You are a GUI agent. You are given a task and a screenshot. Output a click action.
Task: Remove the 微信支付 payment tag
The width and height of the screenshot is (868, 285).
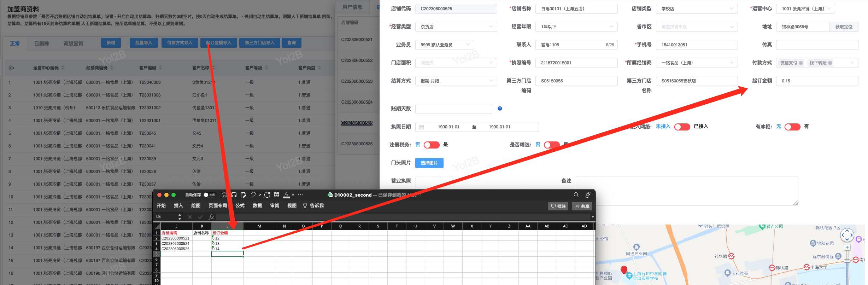click(801, 63)
